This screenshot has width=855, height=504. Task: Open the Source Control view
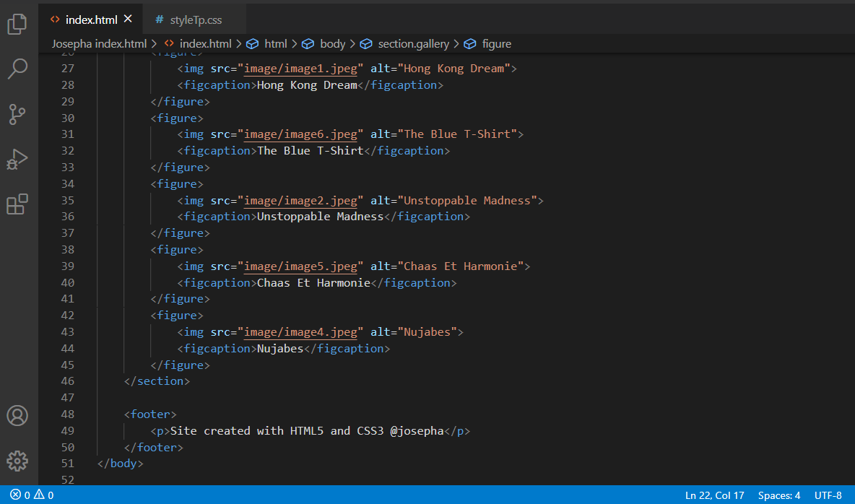tap(17, 114)
